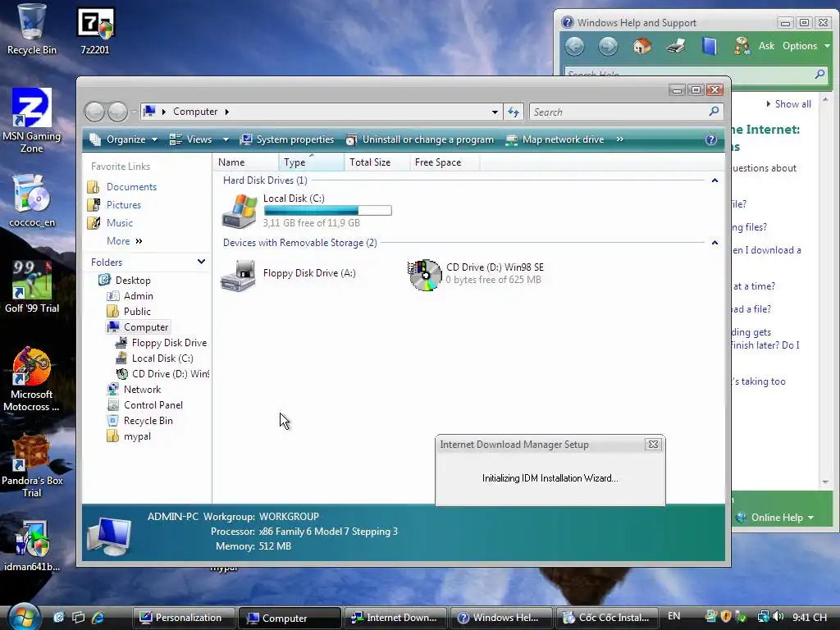Click Map network drive
This screenshot has height=630, width=840.
(x=555, y=139)
